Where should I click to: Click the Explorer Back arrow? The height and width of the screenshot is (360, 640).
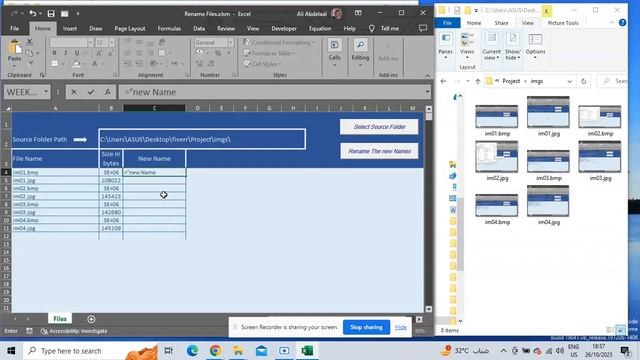point(443,81)
